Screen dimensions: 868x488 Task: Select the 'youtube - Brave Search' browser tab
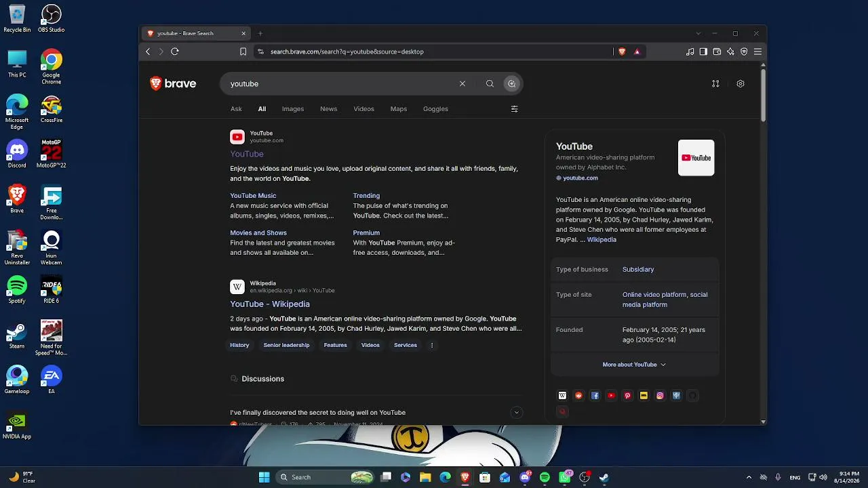197,33
